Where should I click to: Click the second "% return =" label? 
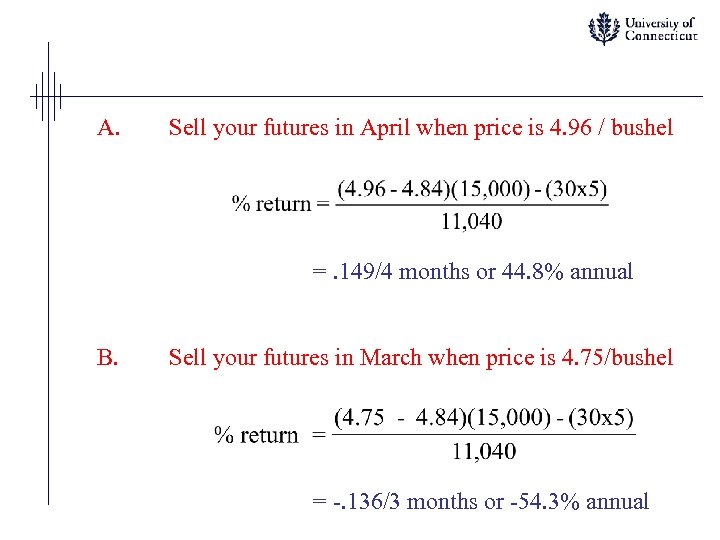tap(270, 435)
